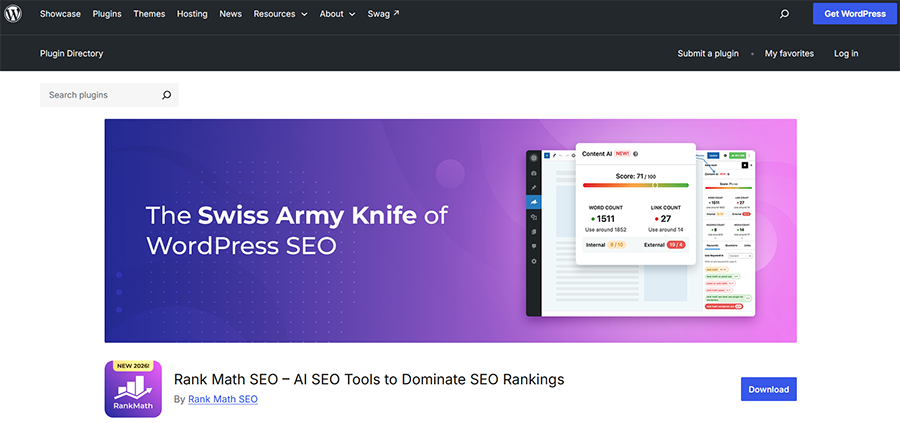Open Submit a plugin link

coord(708,53)
